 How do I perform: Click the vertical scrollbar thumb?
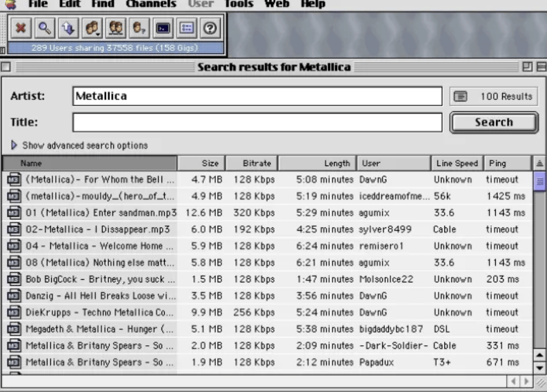tap(539, 181)
